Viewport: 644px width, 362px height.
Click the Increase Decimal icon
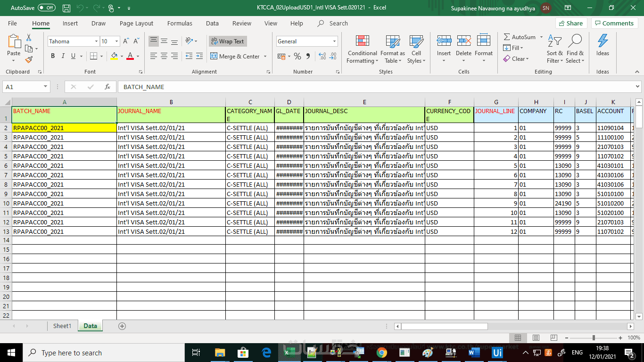[x=322, y=56]
